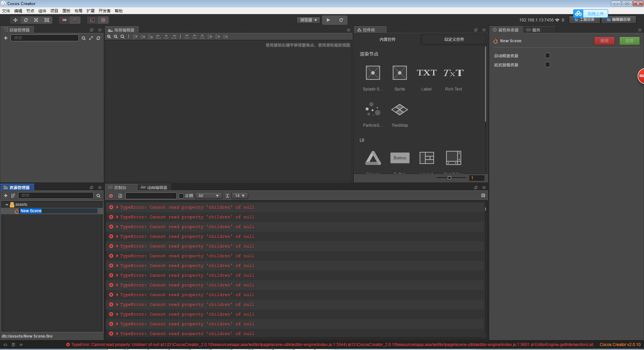Focus the hierarchy search field

pos(45,38)
